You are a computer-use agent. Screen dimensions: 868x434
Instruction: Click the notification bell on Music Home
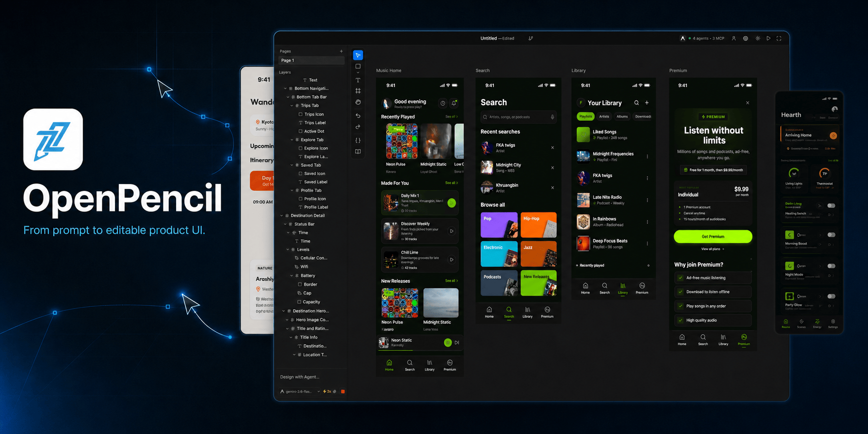pos(454,103)
